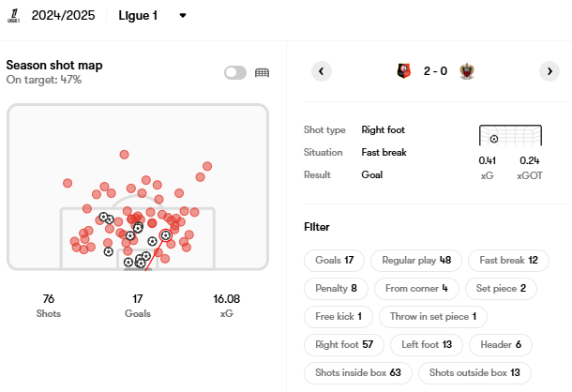Filter shots by Goals 17
The image size is (572, 392).
(x=335, y=260)
